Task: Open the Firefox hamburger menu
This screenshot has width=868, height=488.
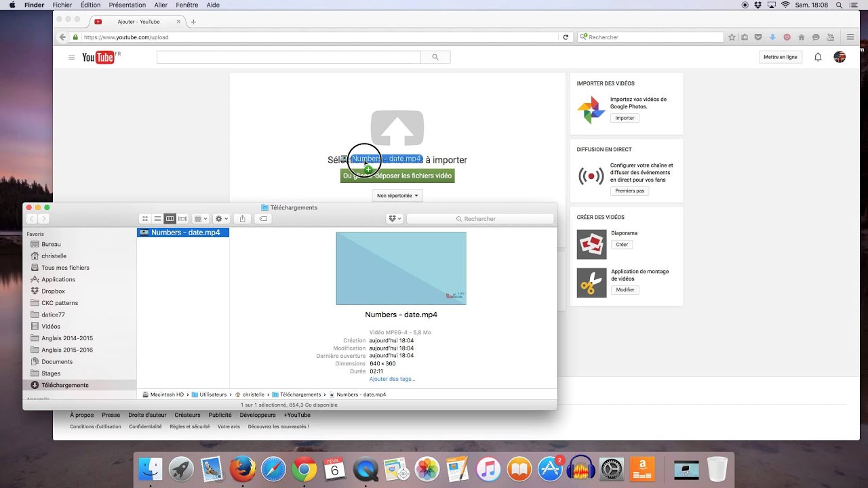Action: click(850, 37)
